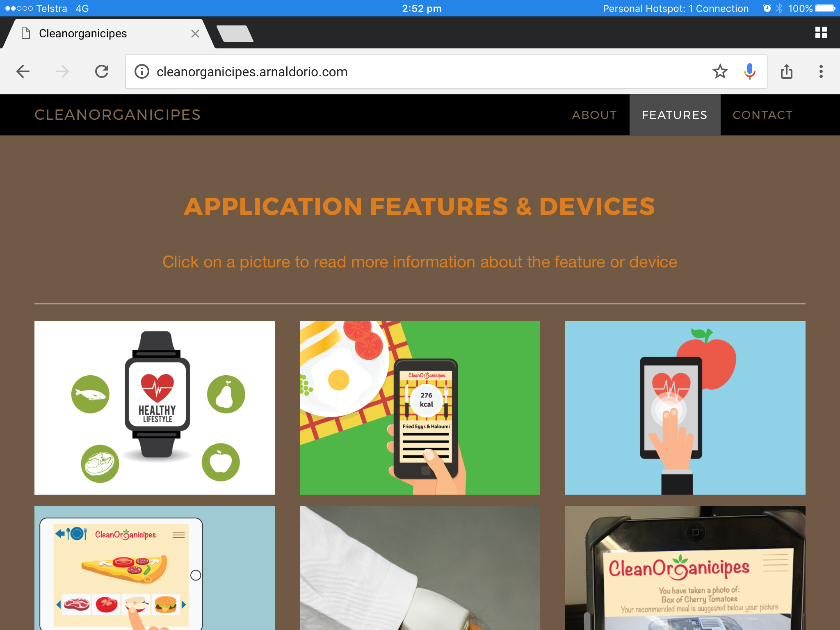840x630 pixels.
Task: Close the Cleanorganicipes tab
Action: click(x=195, y=34)
